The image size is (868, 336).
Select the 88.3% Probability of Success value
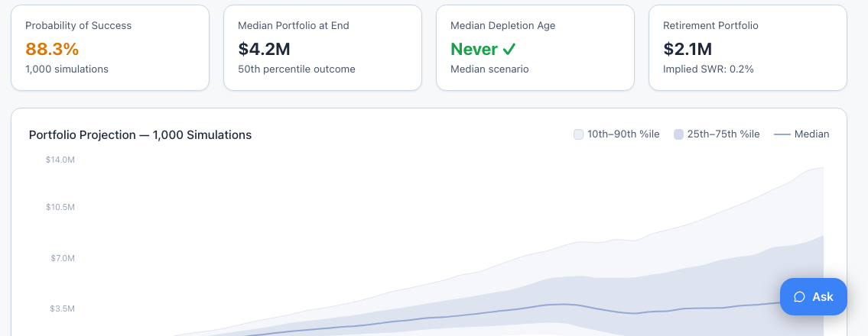[52, 49]
